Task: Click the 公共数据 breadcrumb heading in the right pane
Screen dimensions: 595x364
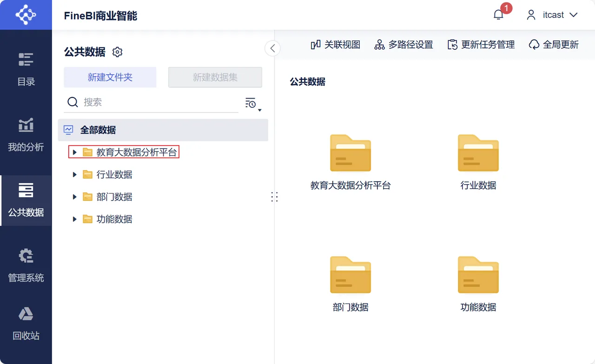Action: (308, 82)
